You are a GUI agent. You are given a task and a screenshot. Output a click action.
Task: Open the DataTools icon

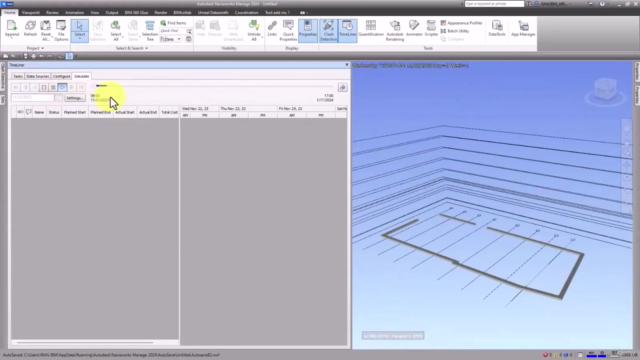(497, 29)
